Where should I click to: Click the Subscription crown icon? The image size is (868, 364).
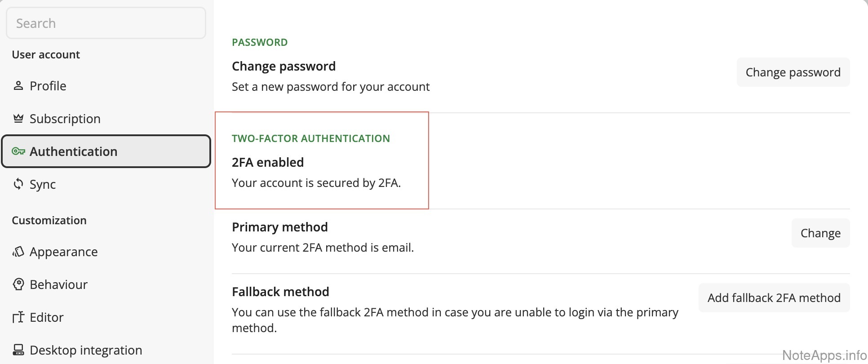pyautogui.click(x=18, y=119)
